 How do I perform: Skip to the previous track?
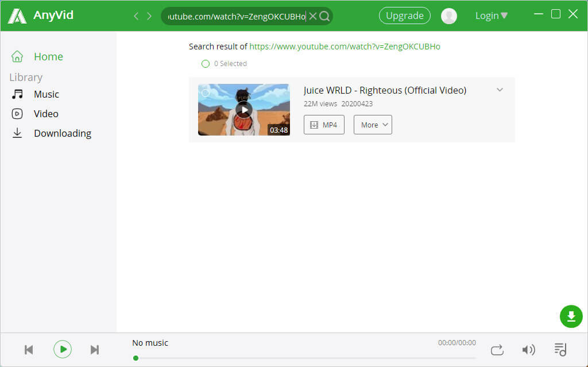click(x=29, y=350)
